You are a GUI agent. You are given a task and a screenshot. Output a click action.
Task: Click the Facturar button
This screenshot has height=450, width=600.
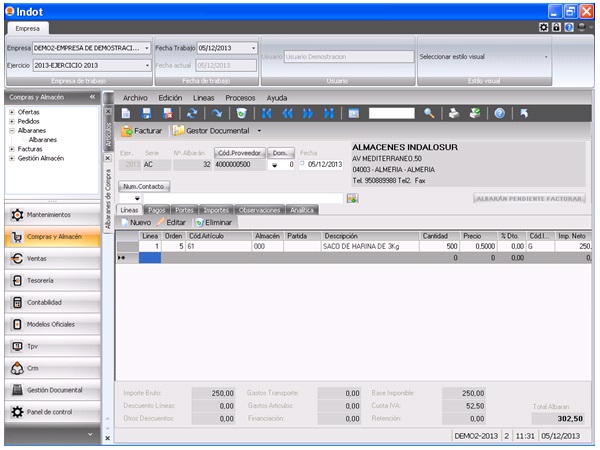[141, 131]
